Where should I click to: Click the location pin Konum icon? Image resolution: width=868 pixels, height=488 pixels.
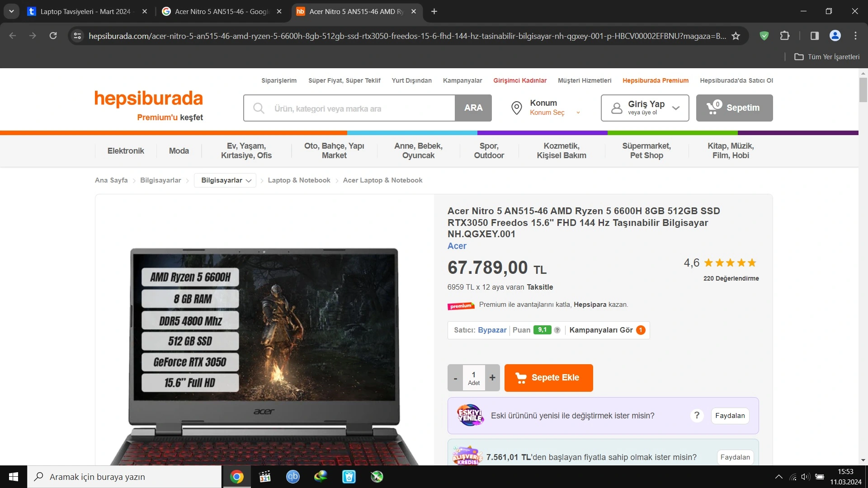[516, 108]
